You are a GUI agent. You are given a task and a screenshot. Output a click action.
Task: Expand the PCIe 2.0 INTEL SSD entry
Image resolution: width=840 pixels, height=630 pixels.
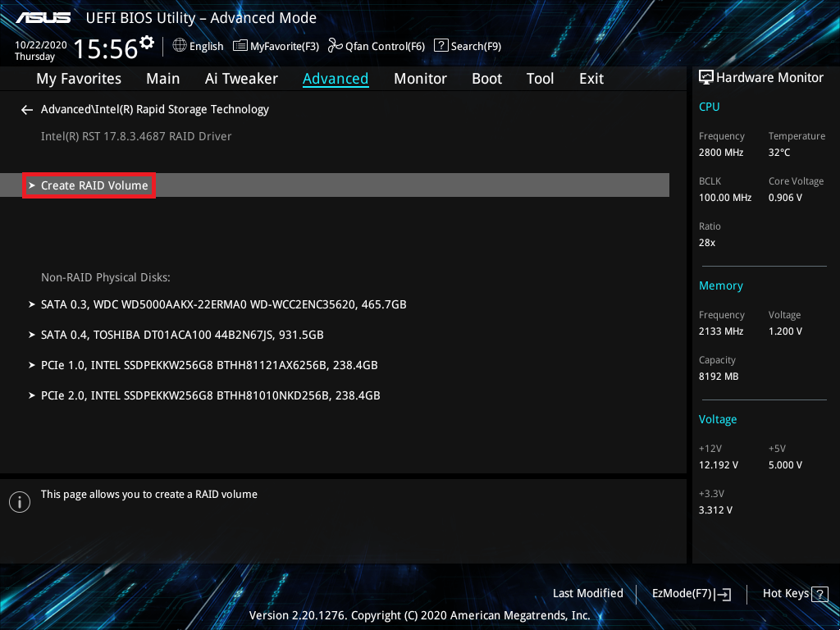point(210,395)
